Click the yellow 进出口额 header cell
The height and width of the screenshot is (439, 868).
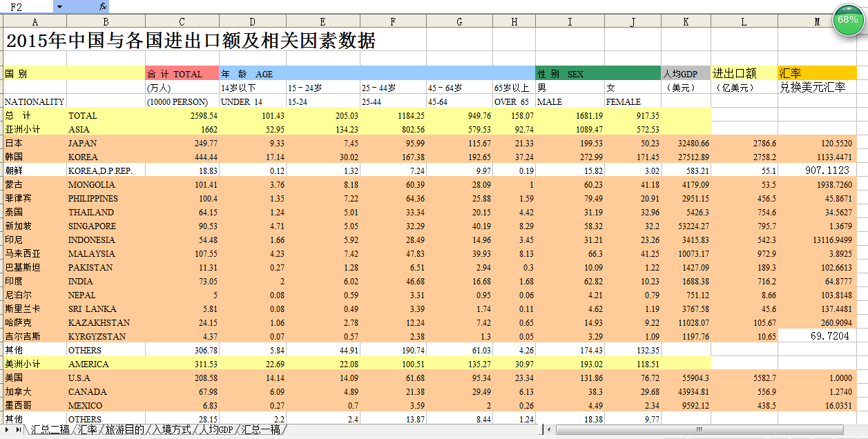(x=744, y=73)
